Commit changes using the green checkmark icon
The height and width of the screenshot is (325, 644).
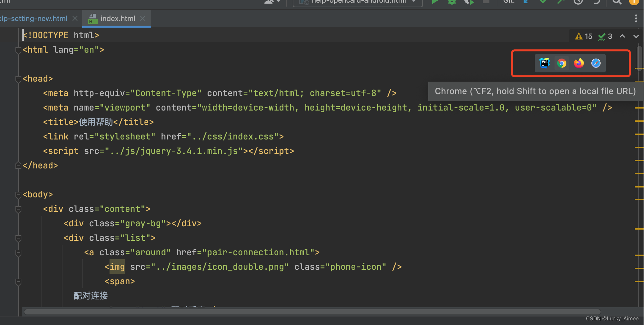[543, 2]
